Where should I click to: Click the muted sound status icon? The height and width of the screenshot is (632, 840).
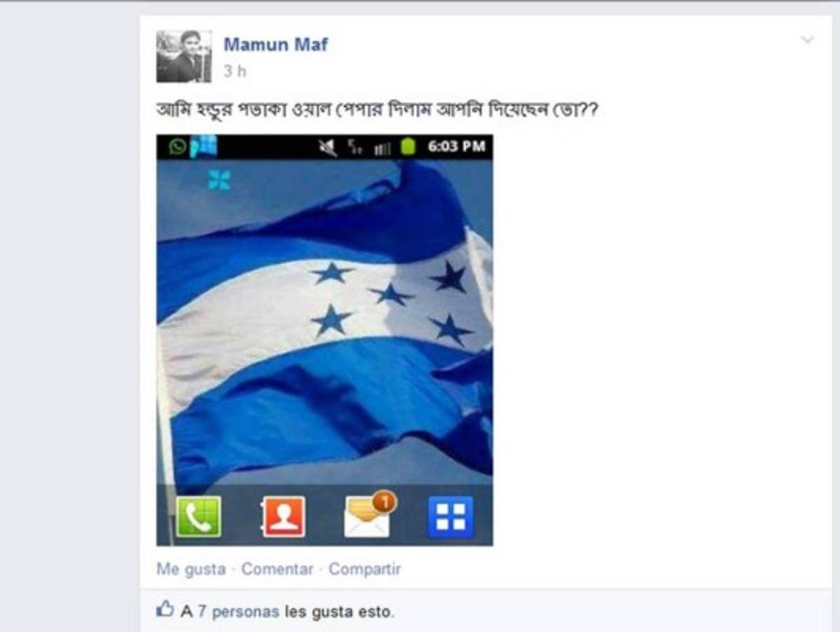(328, 147)
